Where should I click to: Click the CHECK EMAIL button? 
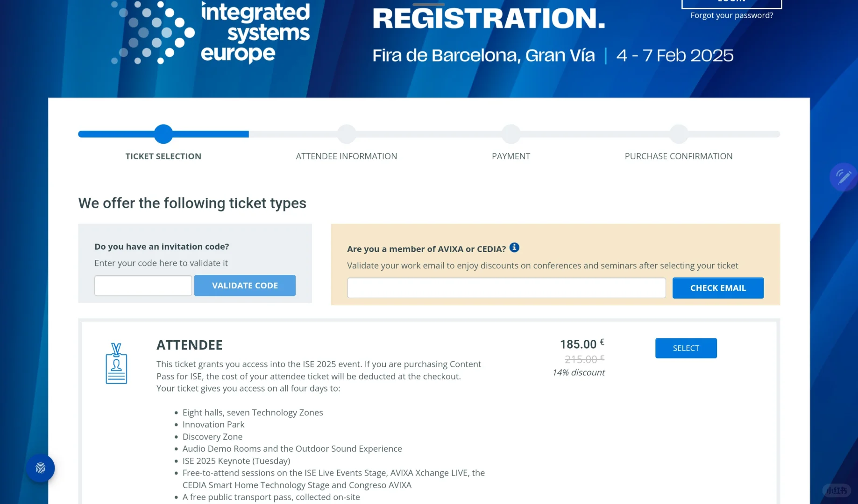tap(718, 288)
